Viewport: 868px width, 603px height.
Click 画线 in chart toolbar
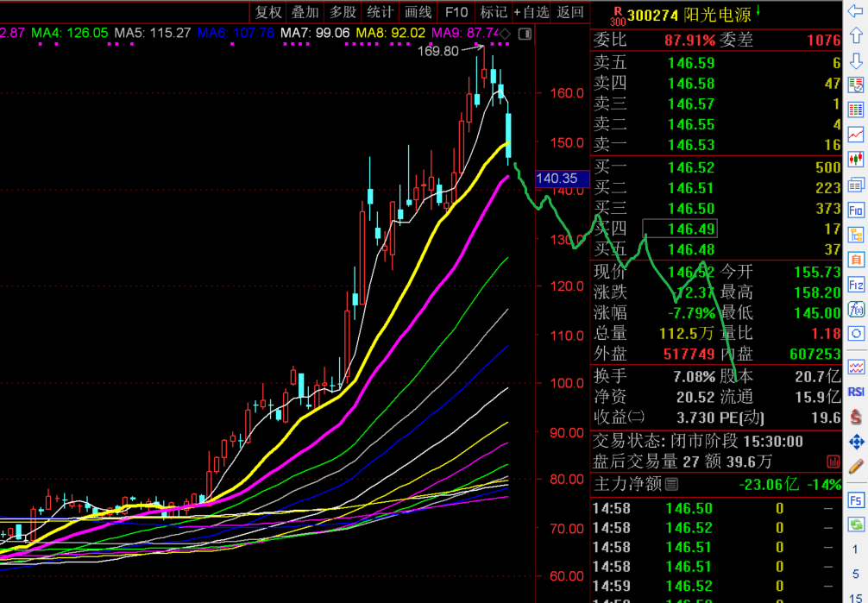click(418, 11)
